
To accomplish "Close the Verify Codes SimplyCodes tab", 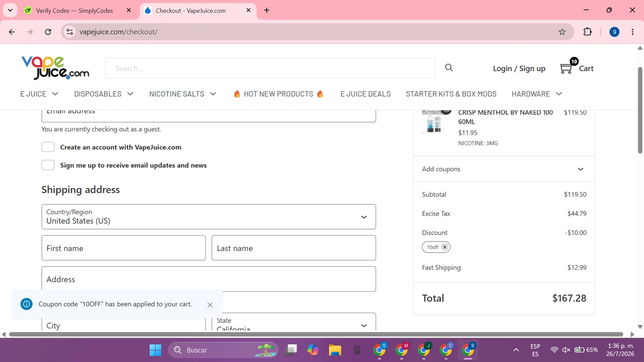I will [x=129, y=10].
